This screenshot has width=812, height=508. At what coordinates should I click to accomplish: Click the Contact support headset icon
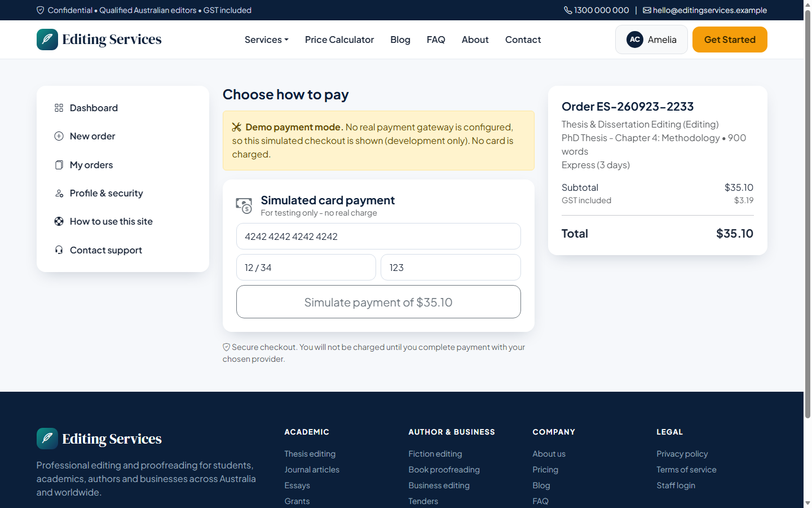[59, 250]
